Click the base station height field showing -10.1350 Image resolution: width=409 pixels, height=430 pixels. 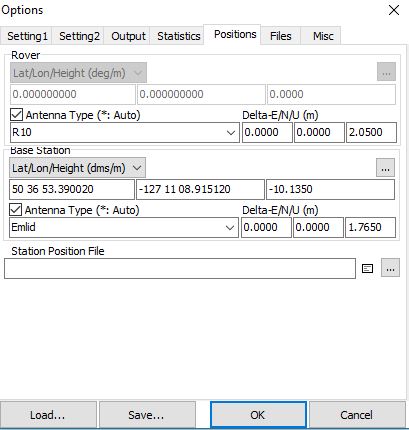click(330, 189)
